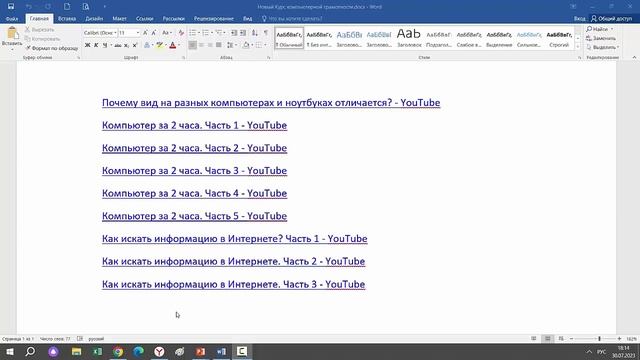Open Google Chrome from the taskbar
Viewport: 640px width, 360px height.
click(x=118, y=351)
